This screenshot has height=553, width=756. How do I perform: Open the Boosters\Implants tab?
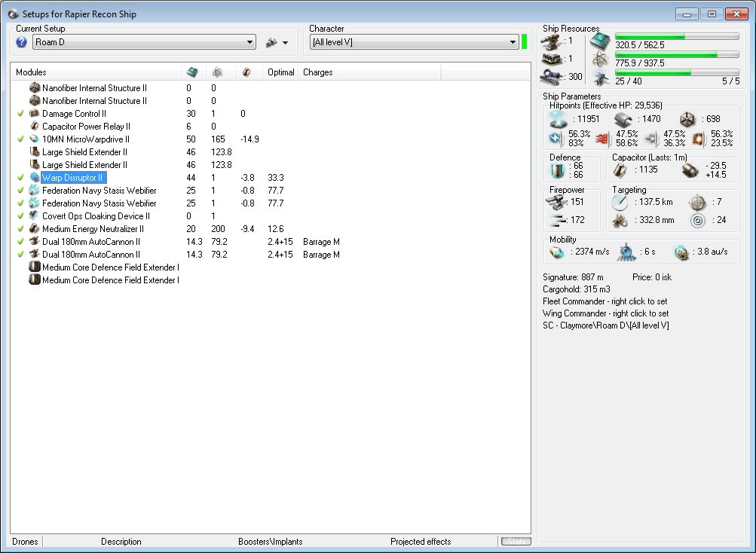tap(270, 542)
